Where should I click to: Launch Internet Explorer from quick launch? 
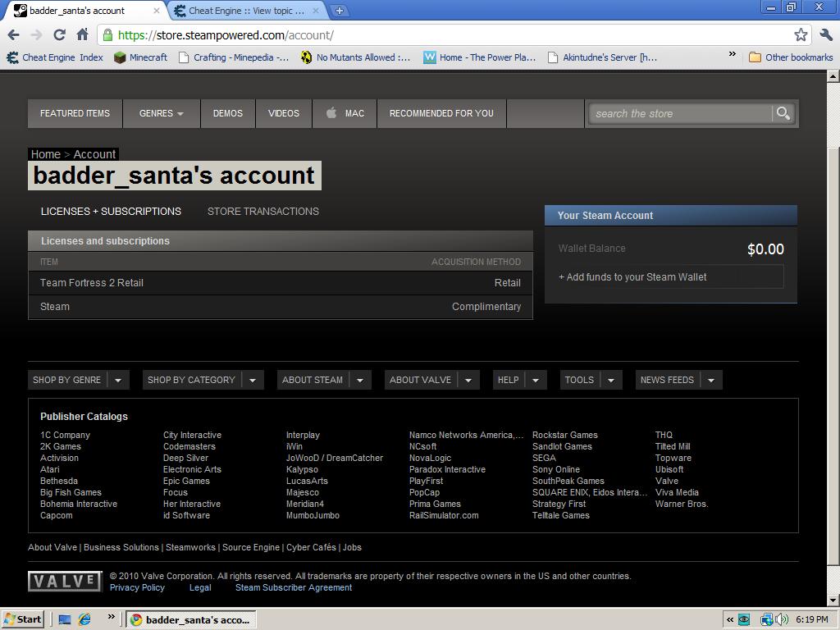(84, 620)
